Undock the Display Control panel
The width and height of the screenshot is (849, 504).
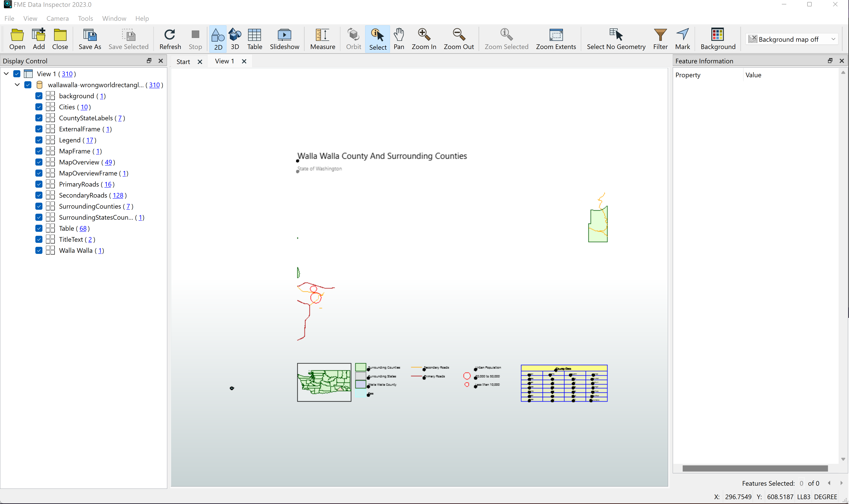point(149,60)
